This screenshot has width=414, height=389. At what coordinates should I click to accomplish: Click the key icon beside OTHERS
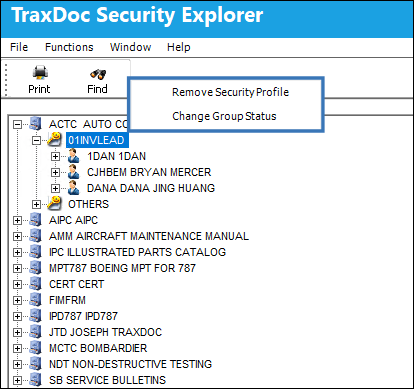click(x=54, y=203)
